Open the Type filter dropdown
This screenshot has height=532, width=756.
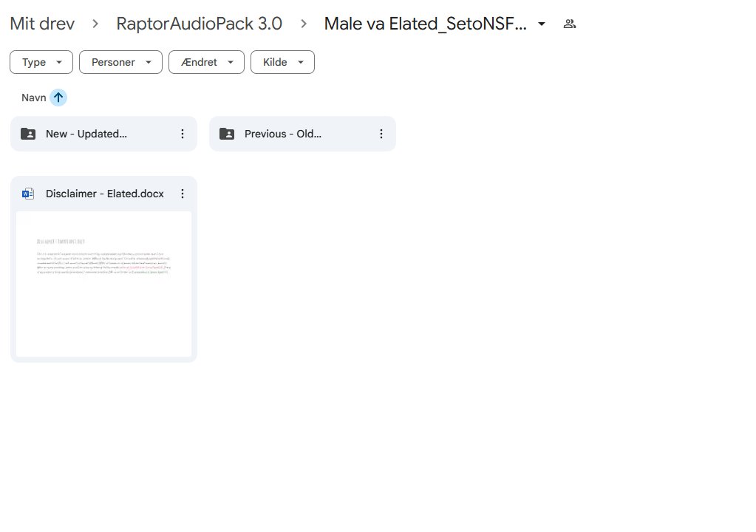[41, 62]
